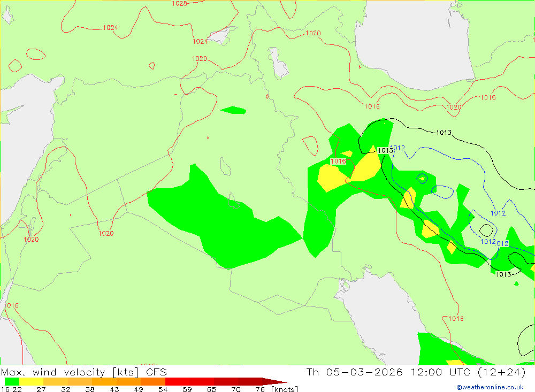The image size is (535, 392).
Task: Click the bright green 16-22 knots legend swatch
Action: click(x=12, y=381)
